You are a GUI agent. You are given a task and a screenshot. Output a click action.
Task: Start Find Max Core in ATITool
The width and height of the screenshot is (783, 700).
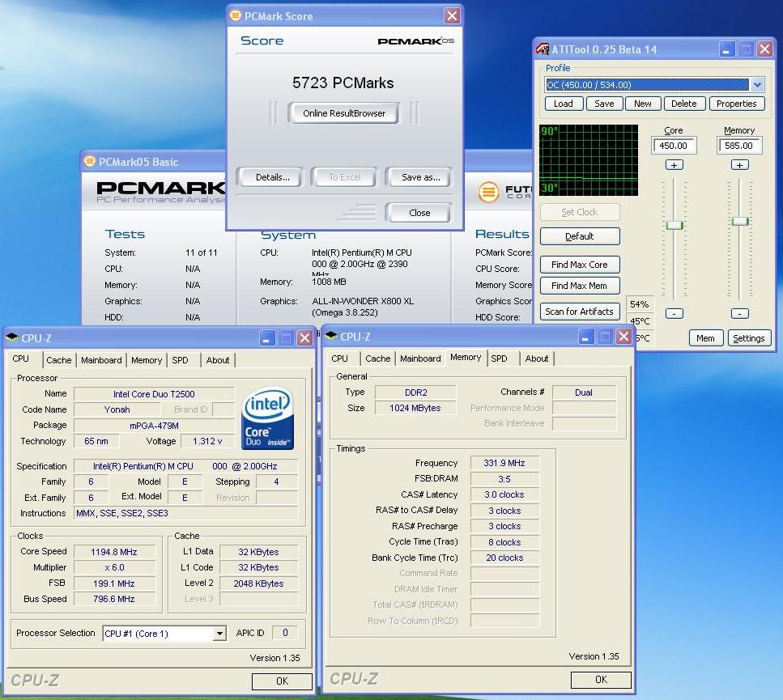pos(579,265)
